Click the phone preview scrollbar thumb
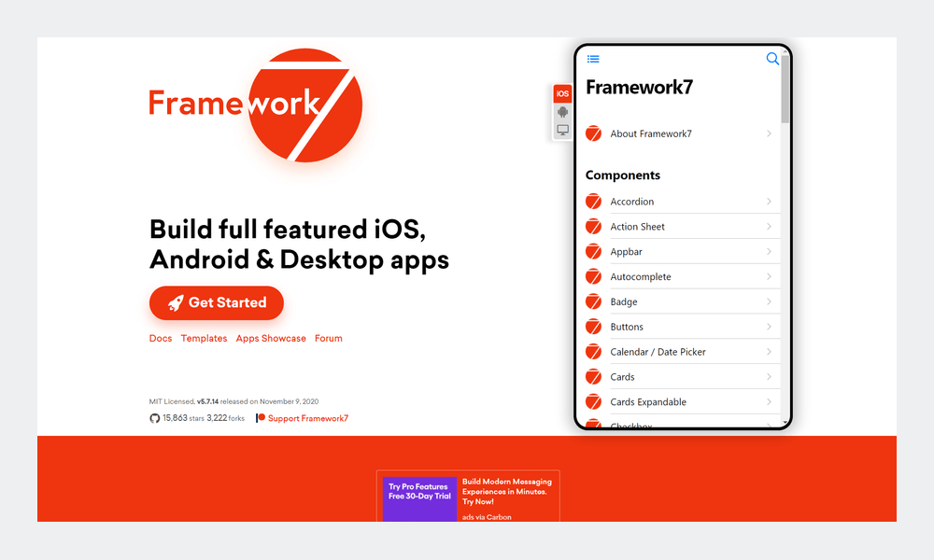Viewport: 934px width, 560px height. coord(785,90)
